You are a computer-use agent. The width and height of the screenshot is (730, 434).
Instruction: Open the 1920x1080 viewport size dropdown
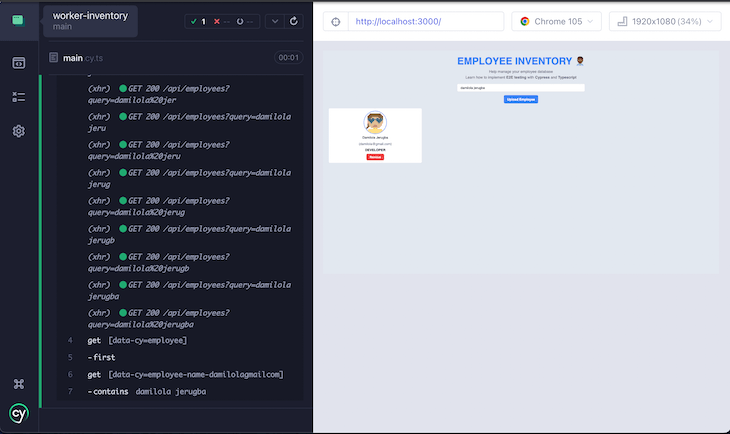pyautogui.click(x=663, y=21)
